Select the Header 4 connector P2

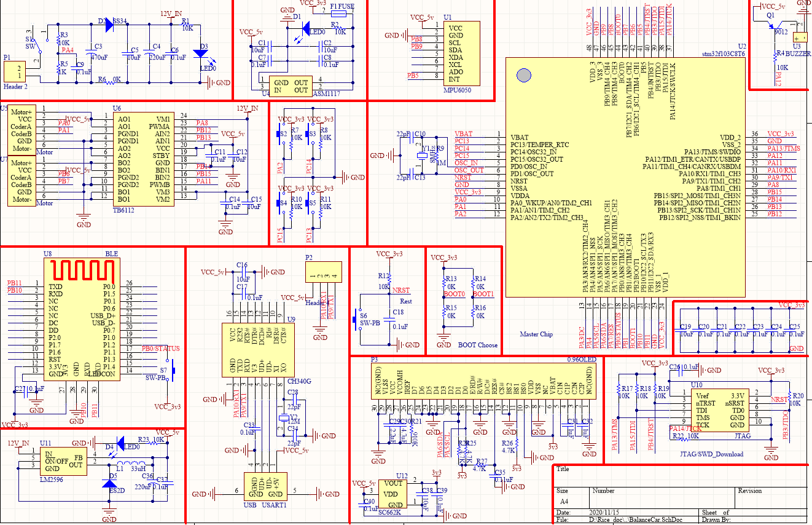[x=324, y=271]
